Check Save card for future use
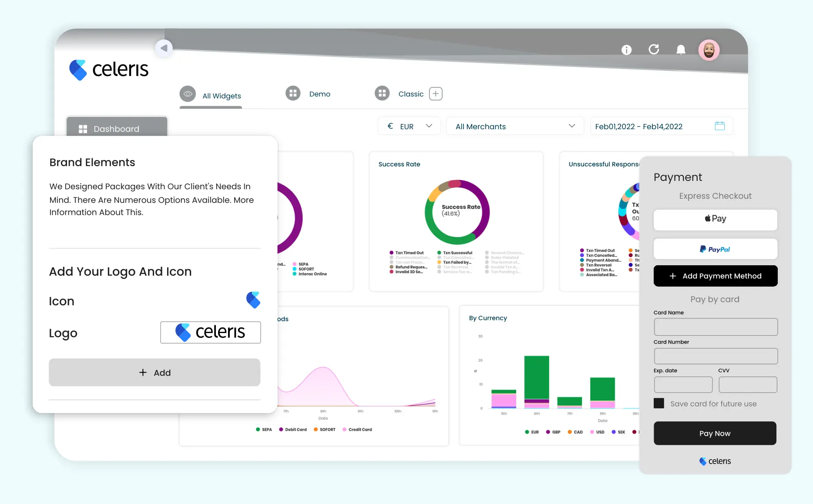 coord(659,404)
